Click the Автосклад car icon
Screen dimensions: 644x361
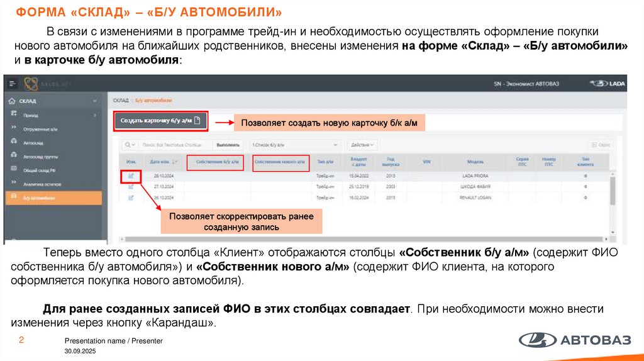coord(14,142)
